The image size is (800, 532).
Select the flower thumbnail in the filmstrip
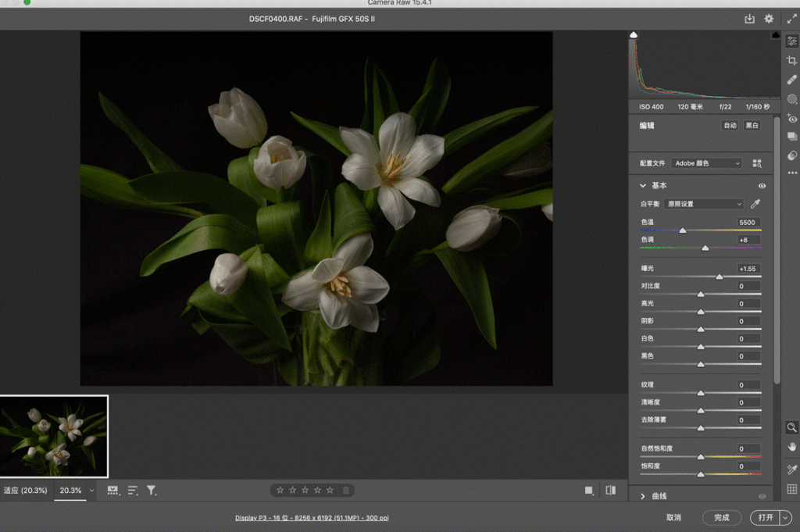55,436
